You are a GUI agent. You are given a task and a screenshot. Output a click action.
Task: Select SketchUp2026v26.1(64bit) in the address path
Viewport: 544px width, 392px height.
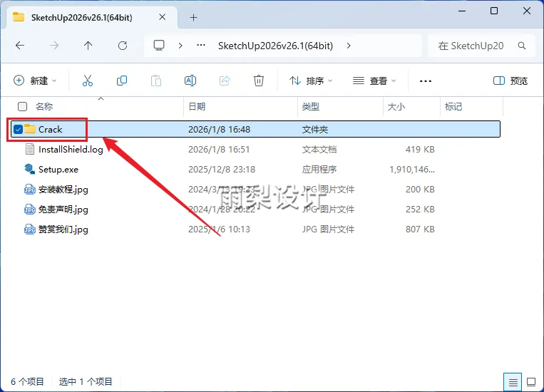point(275,46)
